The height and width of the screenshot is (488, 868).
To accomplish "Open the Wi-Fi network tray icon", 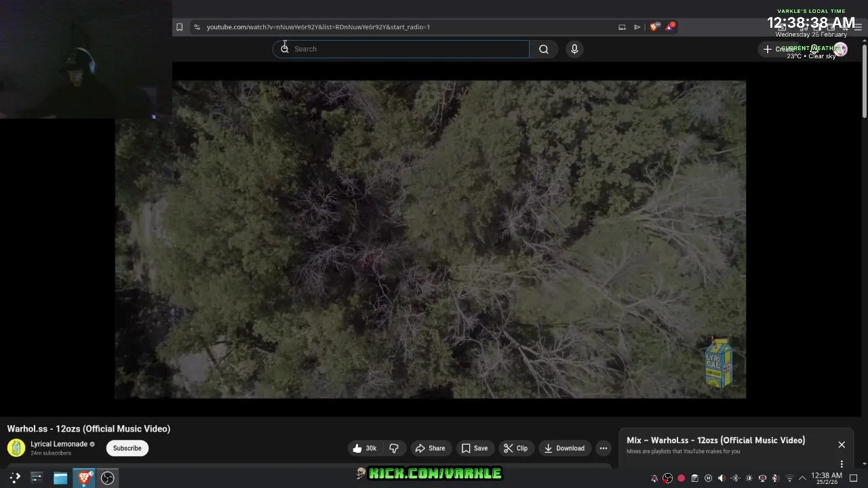I will tap(789, 479).
